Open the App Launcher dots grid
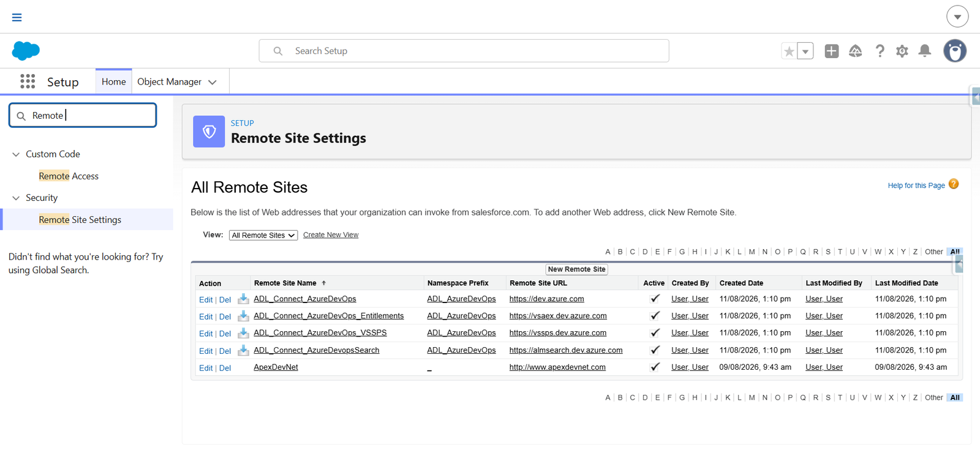Image resolution: width=980 pixels, height=453 pixels. click(28, 81)
